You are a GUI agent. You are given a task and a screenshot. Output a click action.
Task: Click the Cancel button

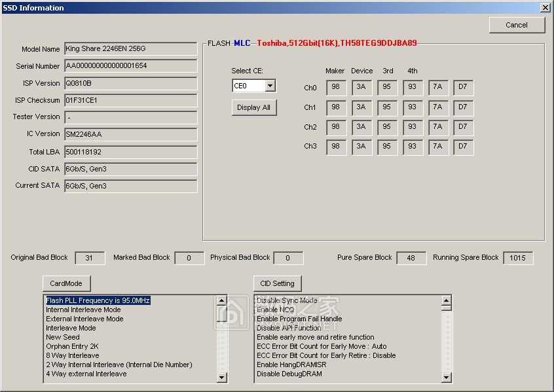517,25
